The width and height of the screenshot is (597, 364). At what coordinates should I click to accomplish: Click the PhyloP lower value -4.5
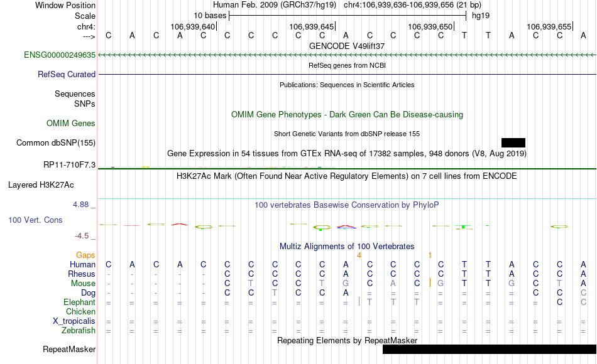pyautogui.click(x=82, y=236)
